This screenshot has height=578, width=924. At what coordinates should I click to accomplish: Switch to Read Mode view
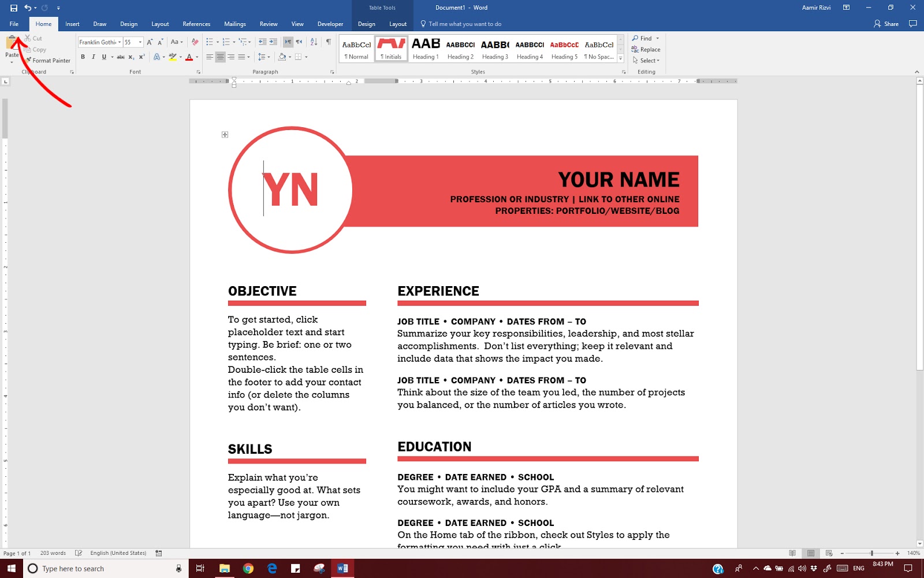(792, 553)
